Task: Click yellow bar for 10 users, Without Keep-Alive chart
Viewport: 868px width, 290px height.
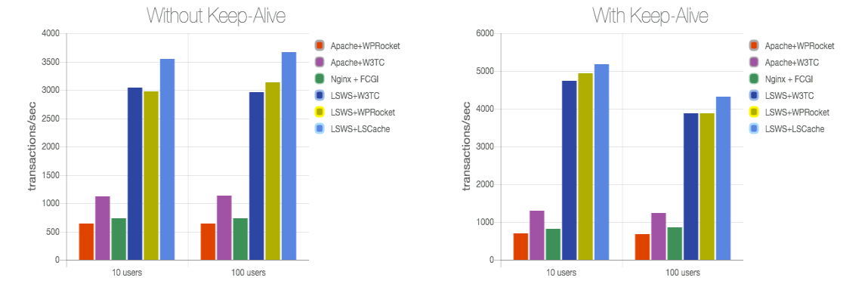Action: (x=151, y=176)
